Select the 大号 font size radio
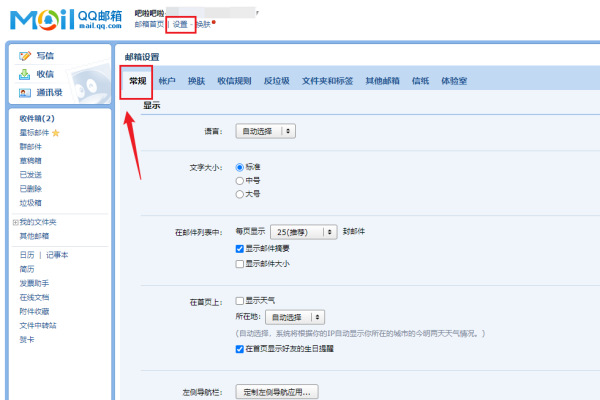Viewport: 600px width, 400px height. pos(240,194)
